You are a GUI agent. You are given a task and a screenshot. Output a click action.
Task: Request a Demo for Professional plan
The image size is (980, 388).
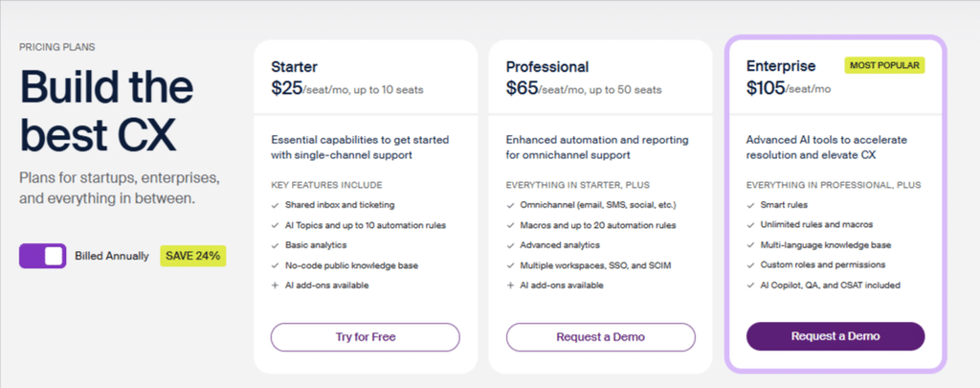click(601, 336)
